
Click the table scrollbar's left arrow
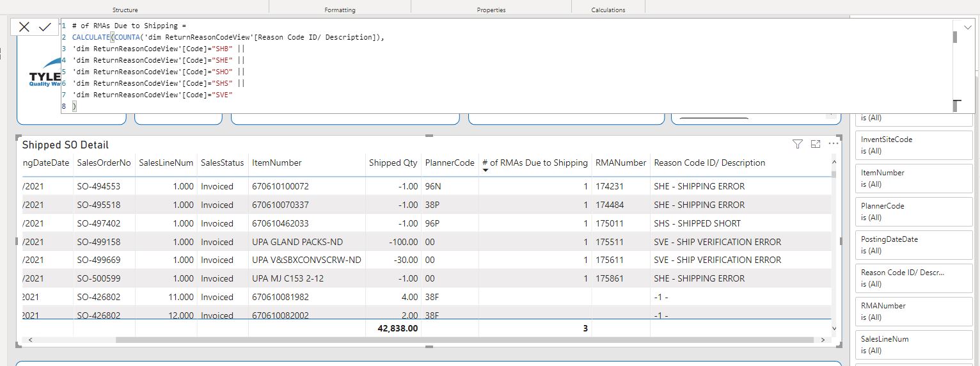click(31, 340)
